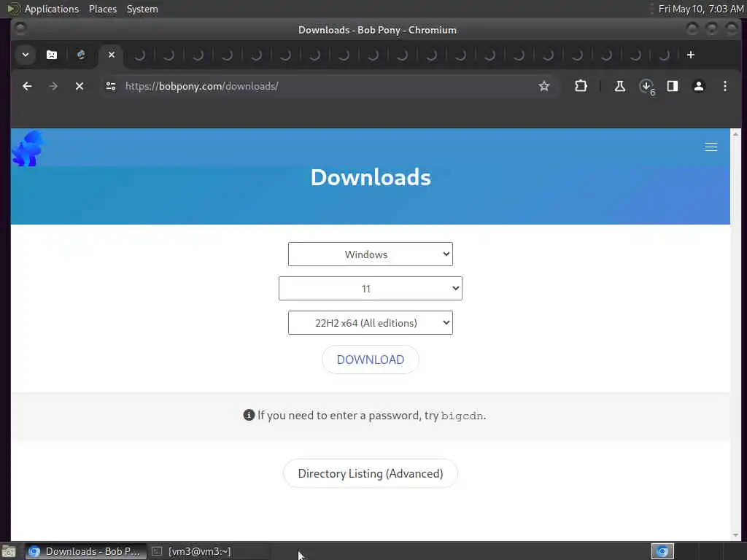The image size is (747, 560).
Task: Click the forward navigation arrow
Action: click(53, 86)
